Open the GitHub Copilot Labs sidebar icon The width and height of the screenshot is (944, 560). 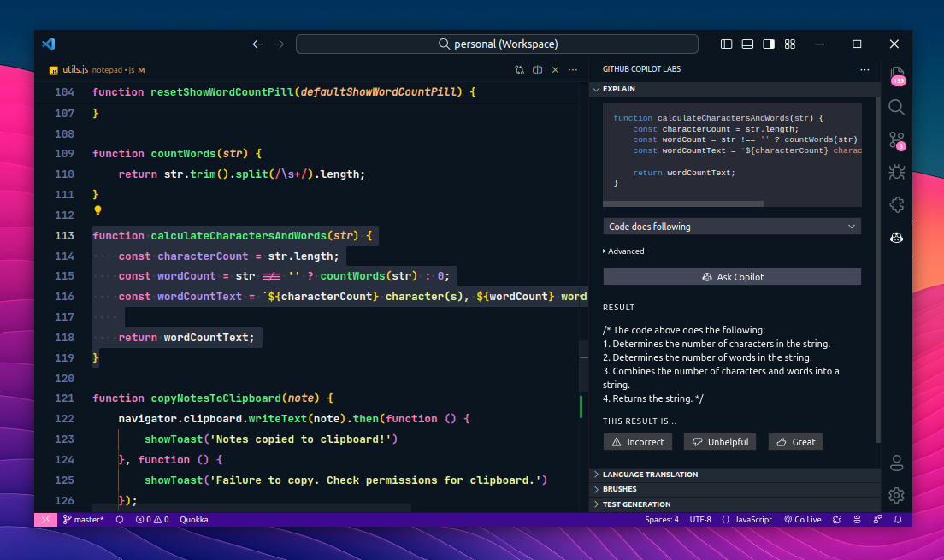(896, 237)
